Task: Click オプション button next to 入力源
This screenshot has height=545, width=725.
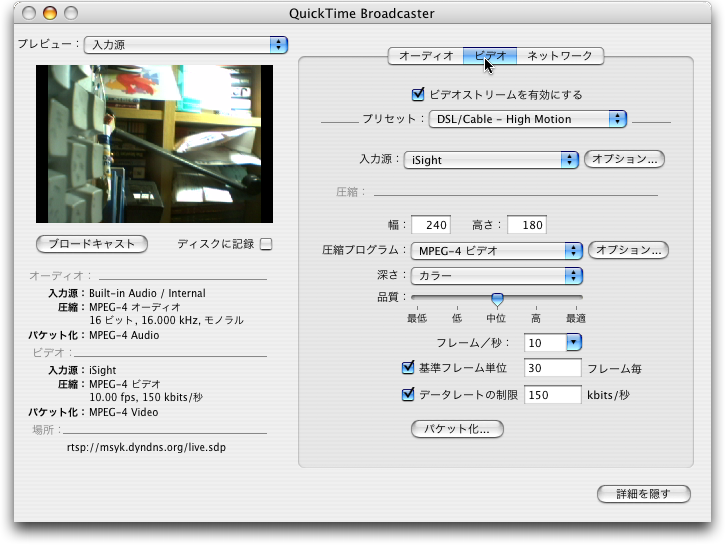Action: tap(624, 159)
